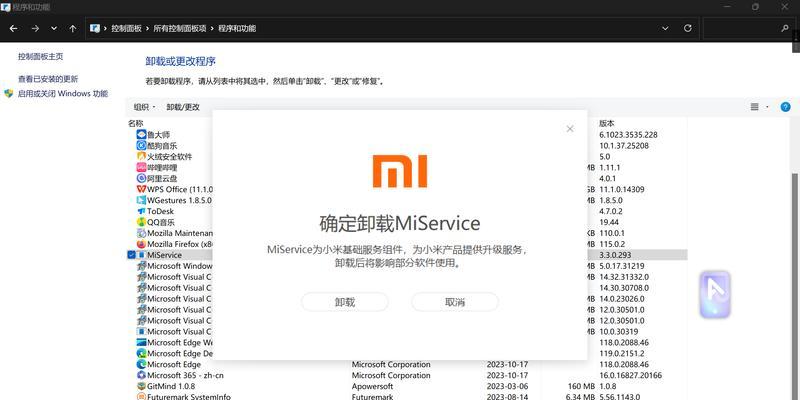Viewport: 800px width, 400px height.
Task: Open help with the blue question icon
Action: pos(786,107)
